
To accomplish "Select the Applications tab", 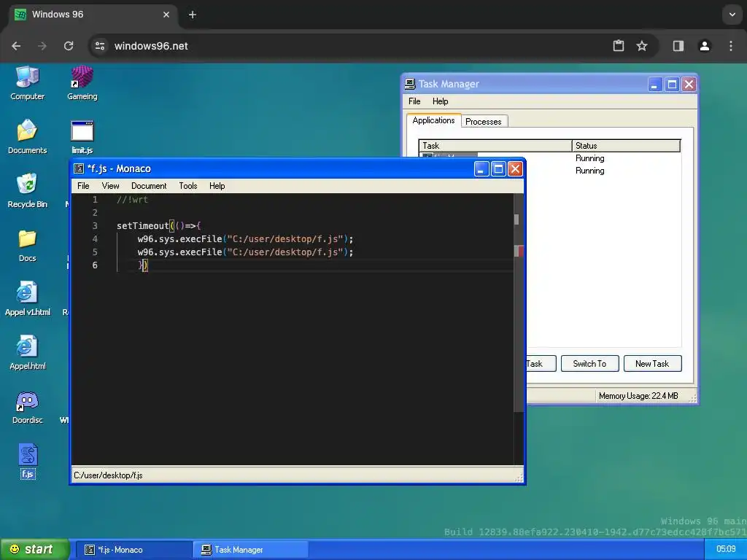I will tap(433, 120).
